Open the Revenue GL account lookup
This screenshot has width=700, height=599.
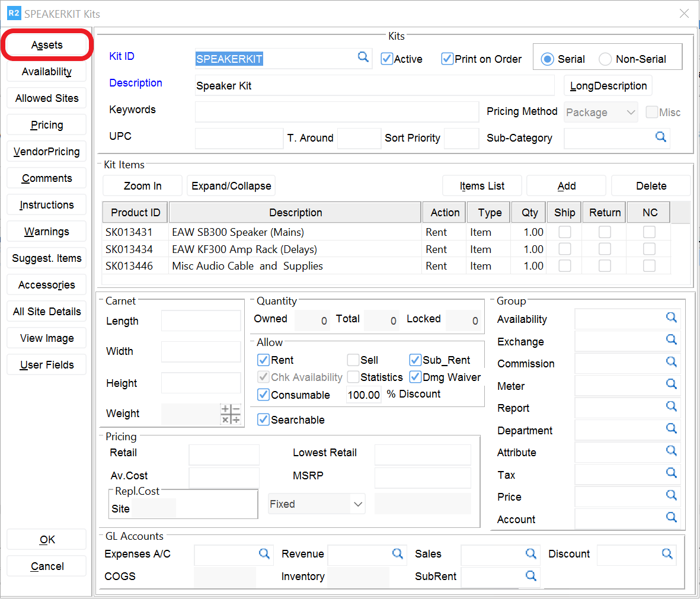(x=397, y=553)
